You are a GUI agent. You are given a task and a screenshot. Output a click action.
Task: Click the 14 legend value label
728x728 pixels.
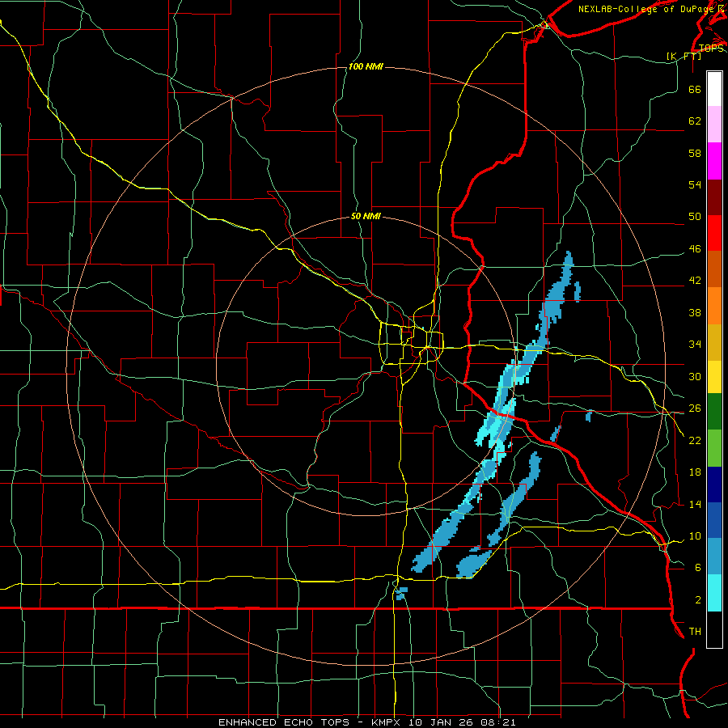695,504
